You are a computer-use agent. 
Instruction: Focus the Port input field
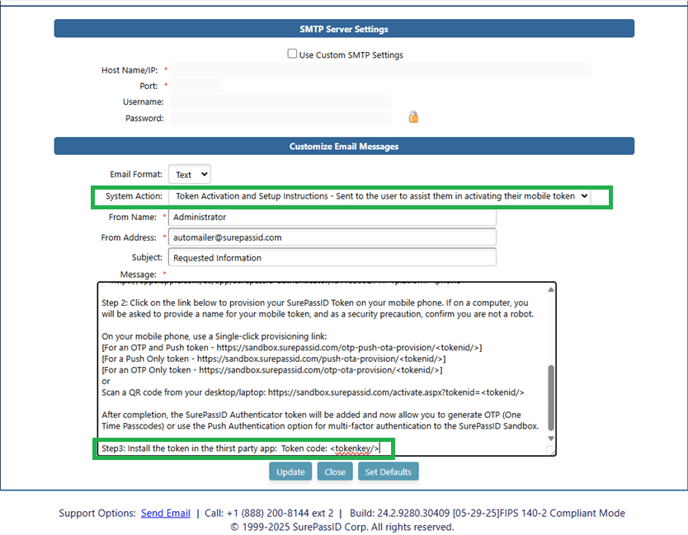(x=197, y=86)
